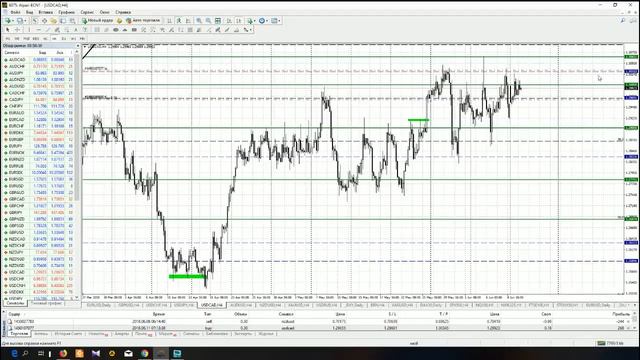Select the text label tool
Viewport: 640px width, 360px height.
(x=85, y=30)
